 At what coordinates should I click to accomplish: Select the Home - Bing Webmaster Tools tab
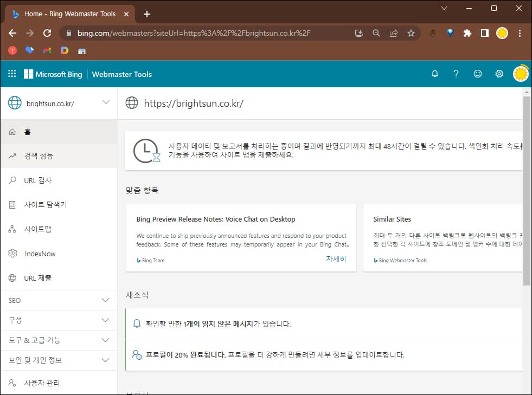(70, 14)
